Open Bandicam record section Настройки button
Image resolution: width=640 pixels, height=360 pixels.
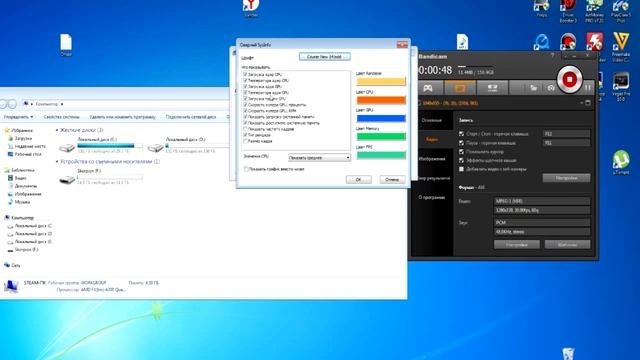pos(566,178)
